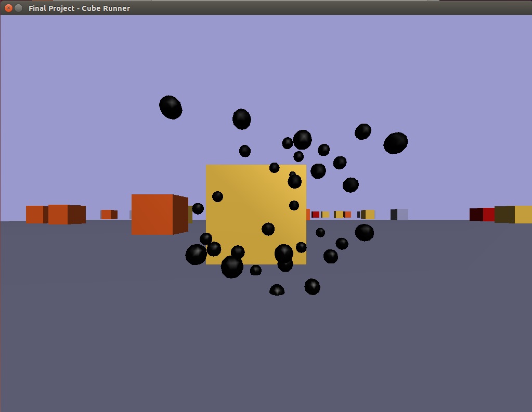
Task: Minimize the Cube Runner window
Action: tap(19, 8)
